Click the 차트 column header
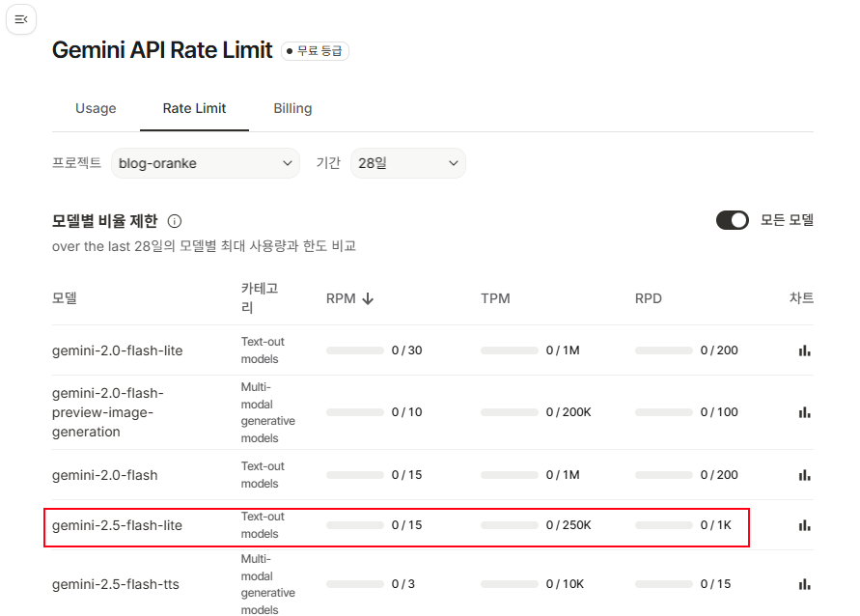 coord(801,297)
